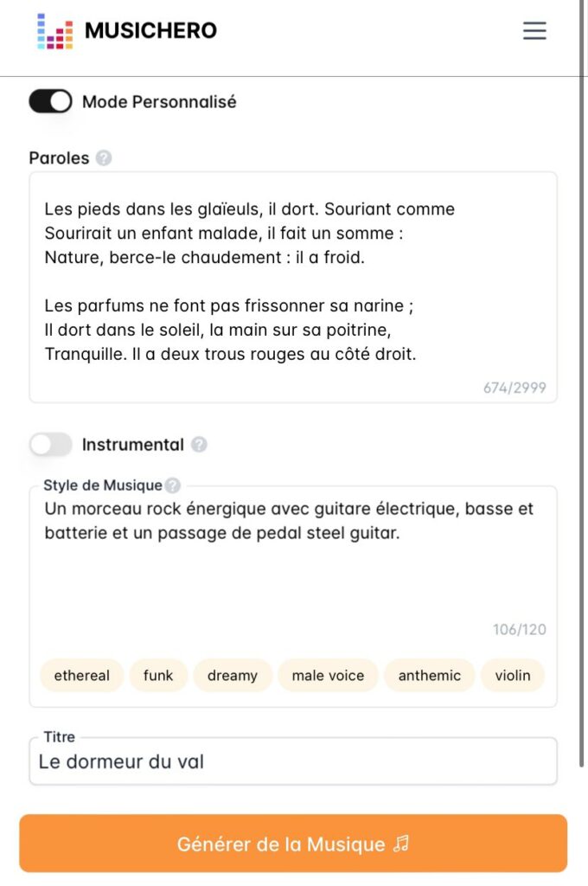The height and width of the screenshot is (886, 588).
Task: Disable the Mode Personnalisé toggle
Action: click(x=50, y=102)
